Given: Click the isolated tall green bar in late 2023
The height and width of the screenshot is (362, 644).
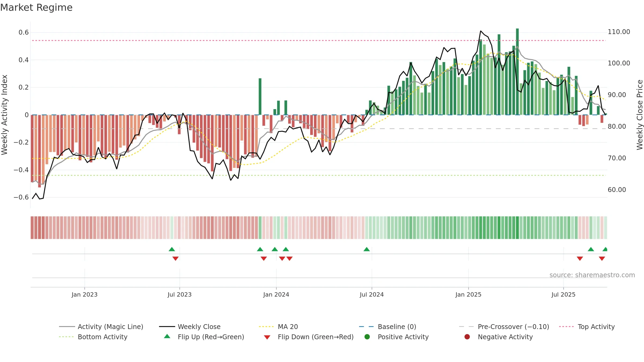Looking at the screenshot, I should click(x=260, y=97).
